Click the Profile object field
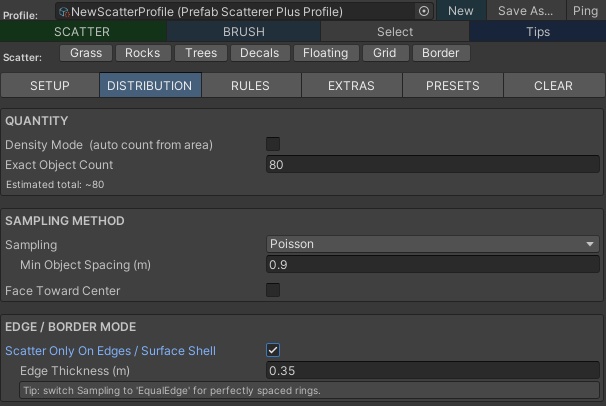 click(x=244, y=11)
